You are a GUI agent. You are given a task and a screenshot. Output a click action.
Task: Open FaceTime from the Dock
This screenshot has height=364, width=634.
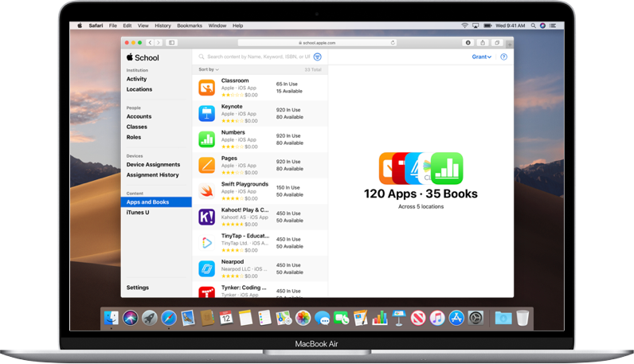[x=341, y=319]
